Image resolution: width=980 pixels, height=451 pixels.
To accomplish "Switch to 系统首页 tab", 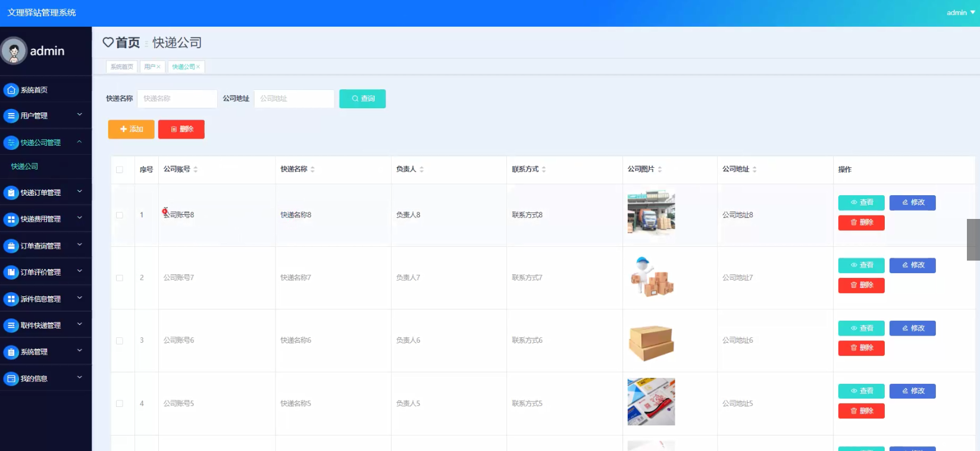I will [122, 67].
